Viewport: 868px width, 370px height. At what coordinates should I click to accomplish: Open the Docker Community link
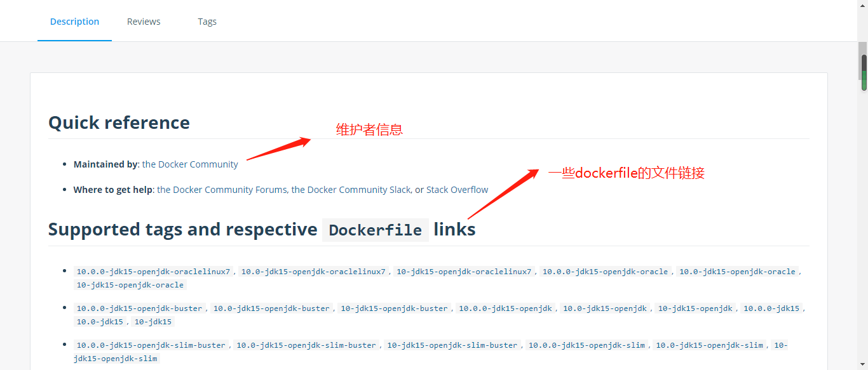click(x=190, y=164)
